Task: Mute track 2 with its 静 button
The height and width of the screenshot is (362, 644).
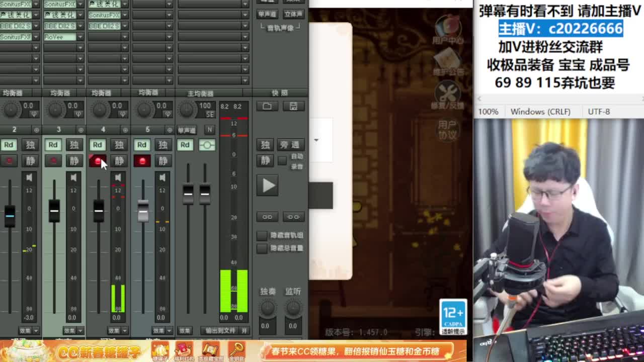Action: point(30,161)
